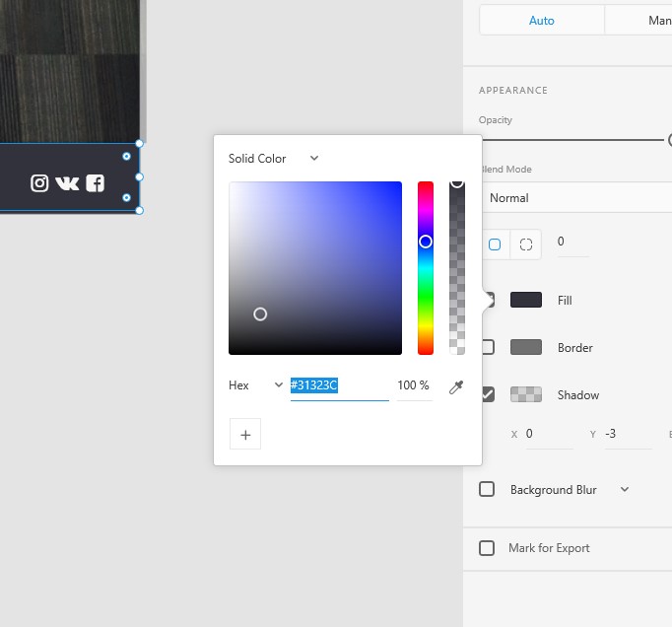Pick a color with the eyedropper tool

(456, 386)
